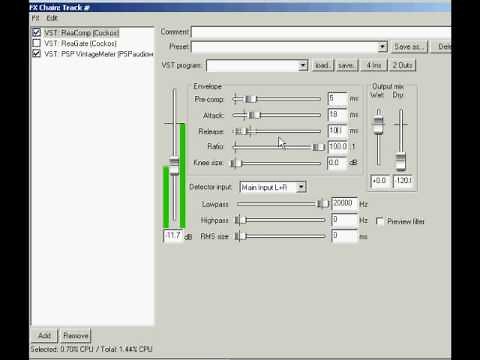Click the Attack ms value field
Screen dimensions: 480x360
(337, 115)
